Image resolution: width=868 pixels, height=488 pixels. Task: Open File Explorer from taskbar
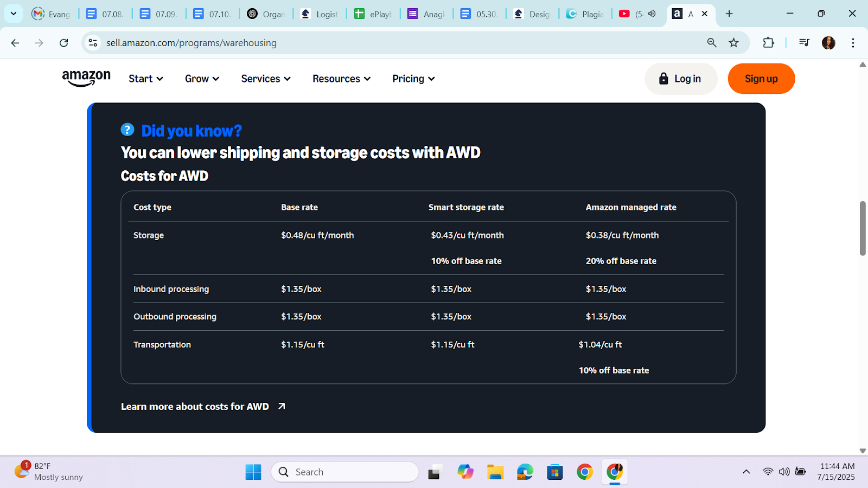click(x=495, y=472)
